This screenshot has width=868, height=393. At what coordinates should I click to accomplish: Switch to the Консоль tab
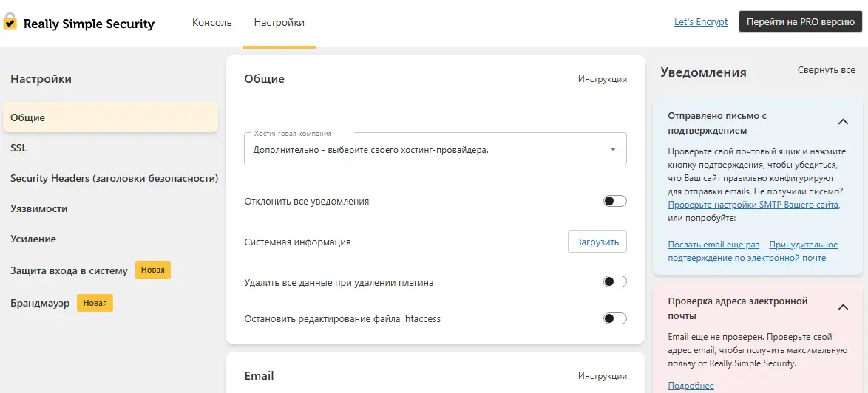tap(211, 23)
